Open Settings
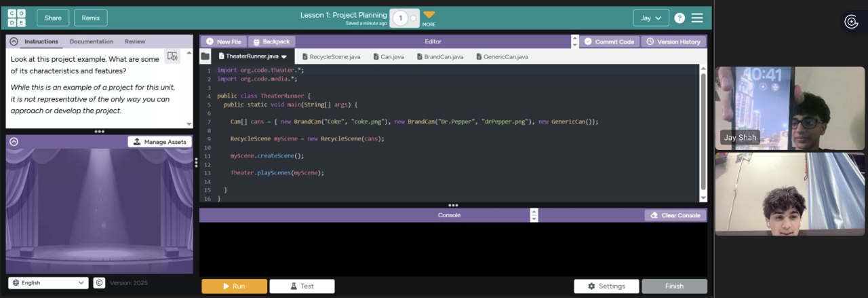This screenshot has width=868, height=298. [606, 286]
